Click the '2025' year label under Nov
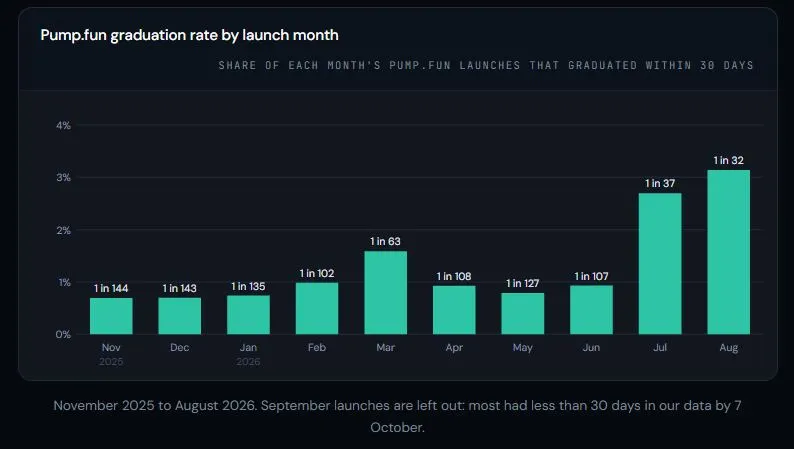Screen dimensions: 794x449 click(x=111, y=361)
